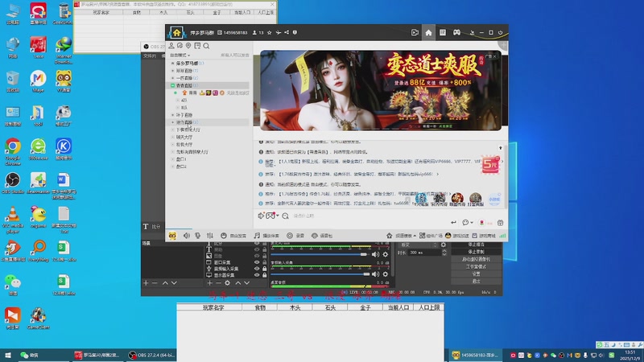
Task: Click the share icon in YY title bar
Action: [287, 32]
